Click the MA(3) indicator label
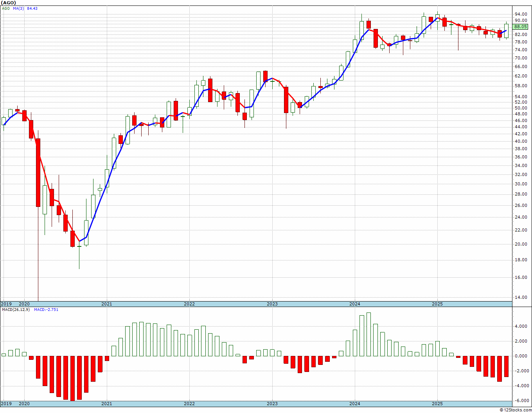Viewport: 532px width, 413px height. tap(18, 9)
